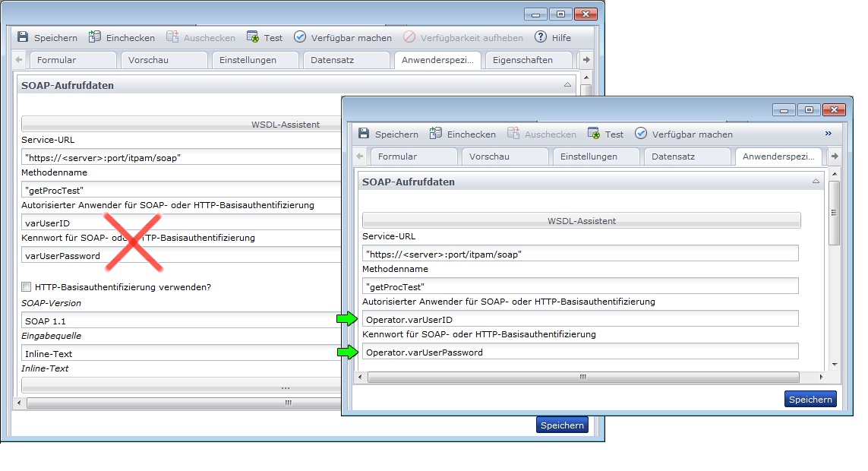Collapse SOAP-Aufrufdaten section in front window
The width and height of the screenshot is (868, 471).
coord(816,182)
